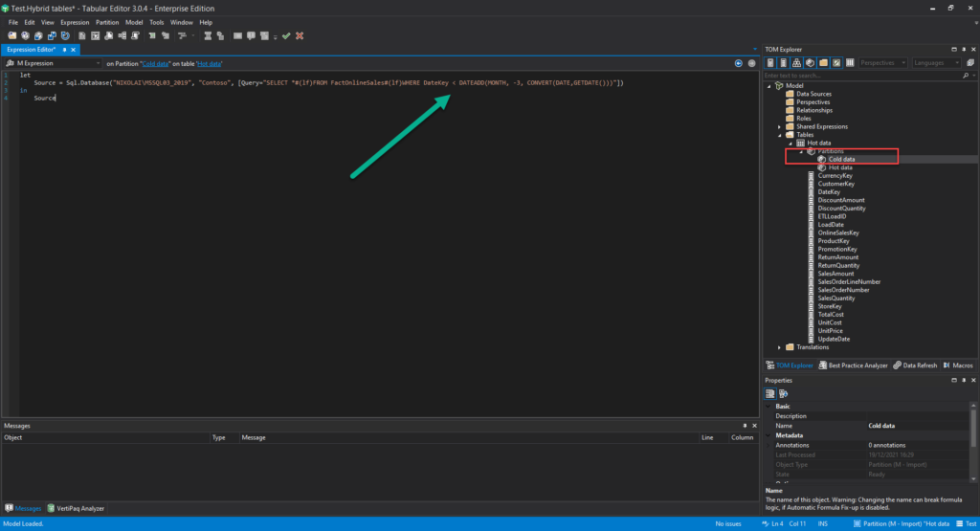This screenshot has height=531, width=980.
Task: Expand the Translations folder
Action: [779, 347]
